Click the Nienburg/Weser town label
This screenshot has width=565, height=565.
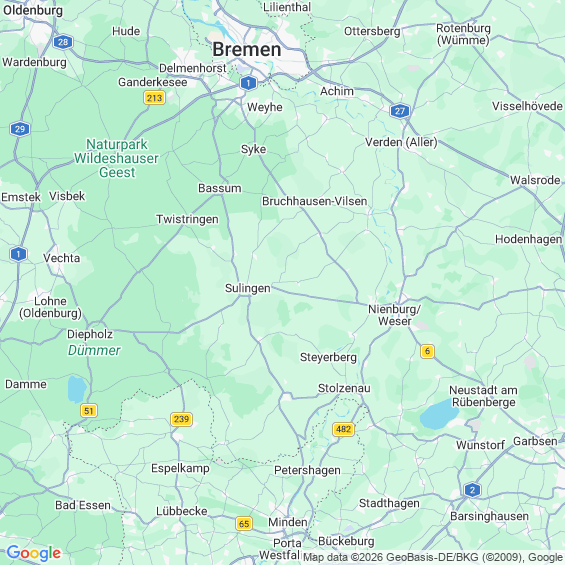[395, 315]
